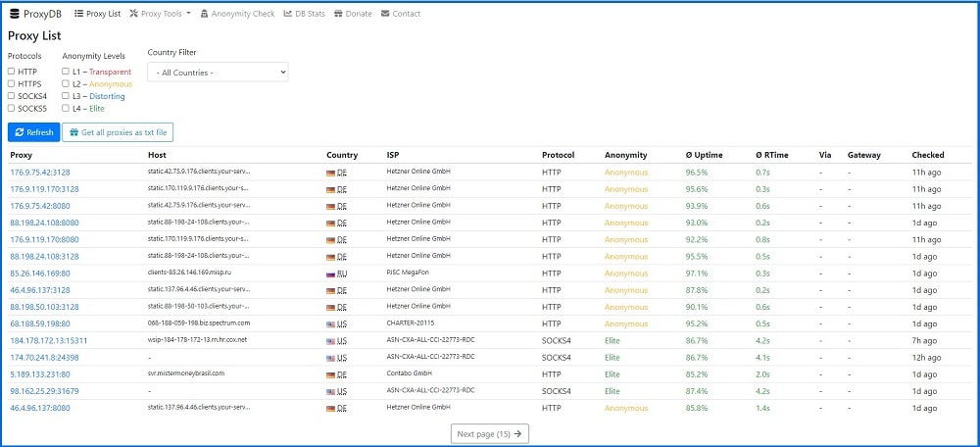Click the ProxyDB database logo icon
Screen dimensions: 980x447
point(15,14)
